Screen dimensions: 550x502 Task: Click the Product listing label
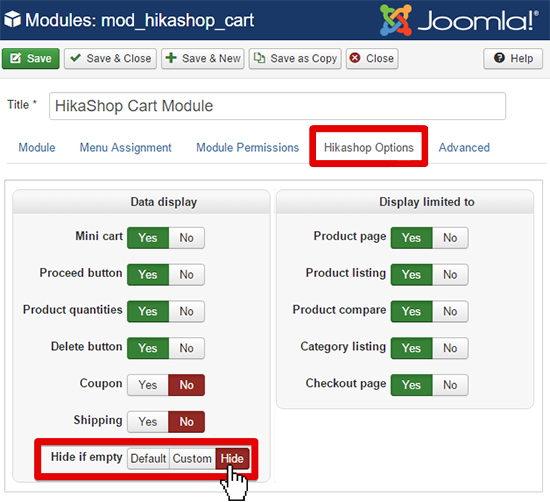(346, 273)
